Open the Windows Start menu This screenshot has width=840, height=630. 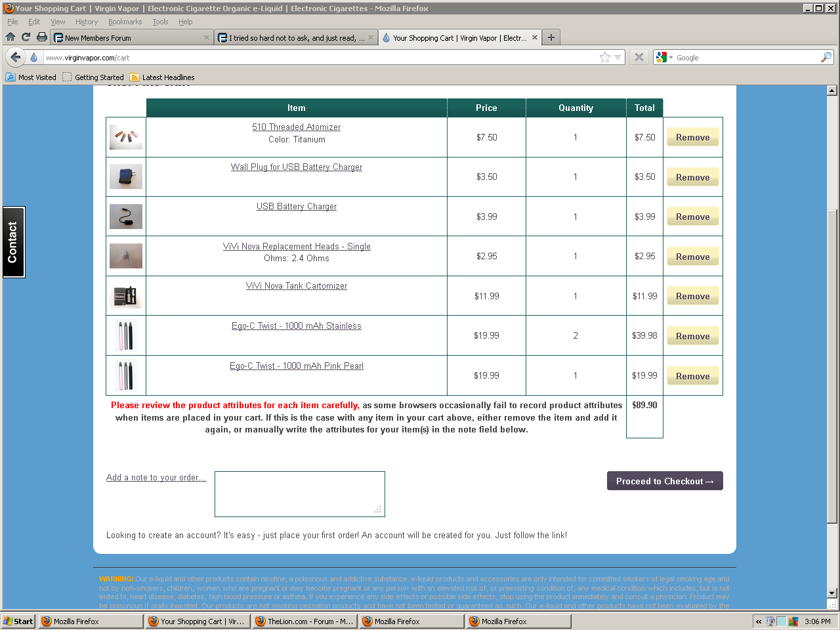point(18,621)
